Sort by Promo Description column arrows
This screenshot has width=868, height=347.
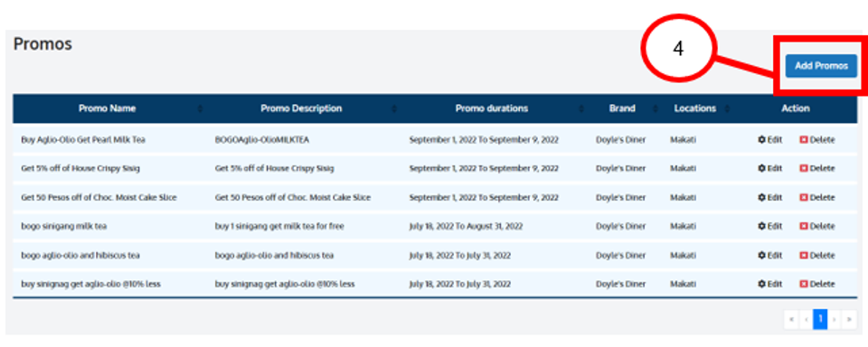coord(393,109)
